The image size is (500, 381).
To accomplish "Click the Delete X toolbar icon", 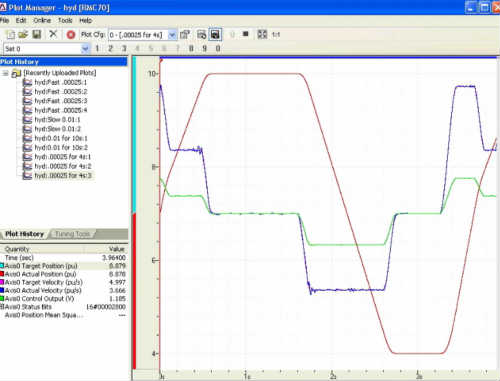I will [53, 34].
